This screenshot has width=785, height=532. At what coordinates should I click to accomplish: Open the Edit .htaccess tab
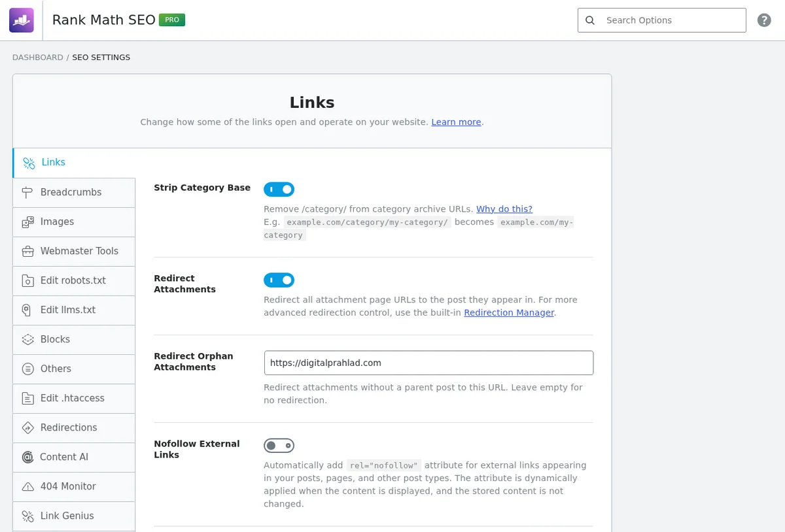pos(74,398)
